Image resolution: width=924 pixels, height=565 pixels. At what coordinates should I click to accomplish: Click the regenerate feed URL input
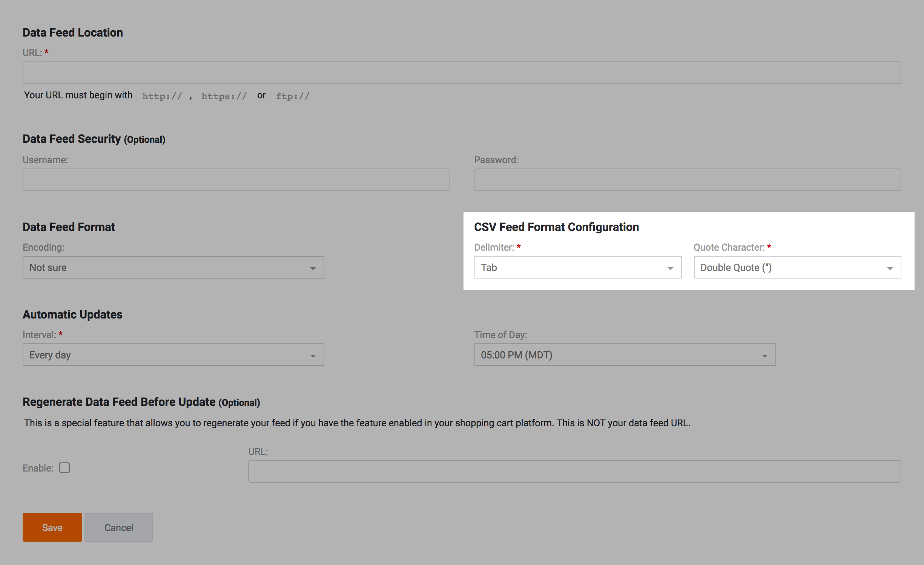point(574,472)
